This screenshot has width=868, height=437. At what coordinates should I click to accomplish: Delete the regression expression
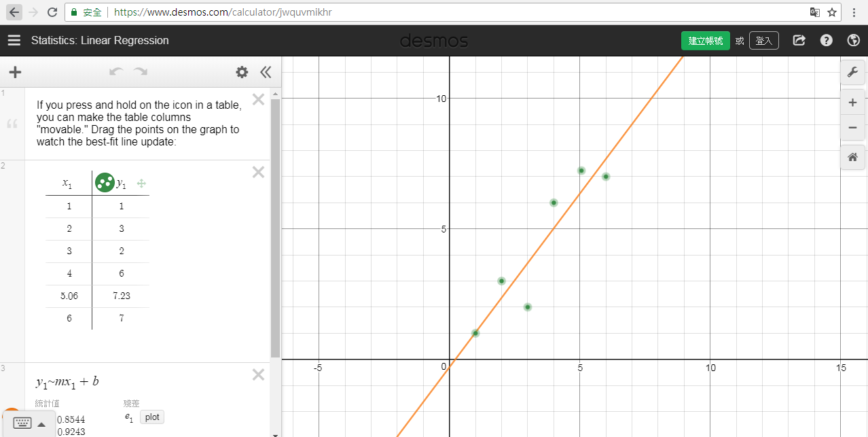coord(258,374)
